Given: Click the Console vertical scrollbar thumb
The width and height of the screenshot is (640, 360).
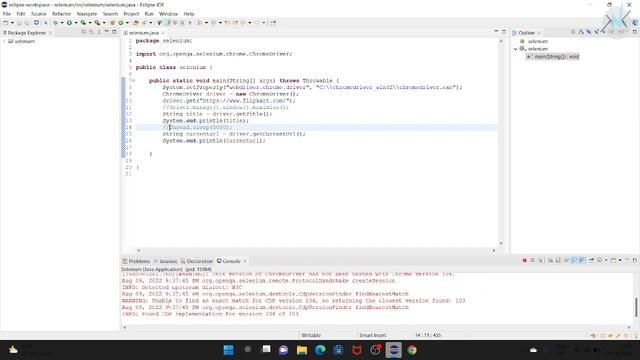Looking at the screenshot, I should point(636,307).
